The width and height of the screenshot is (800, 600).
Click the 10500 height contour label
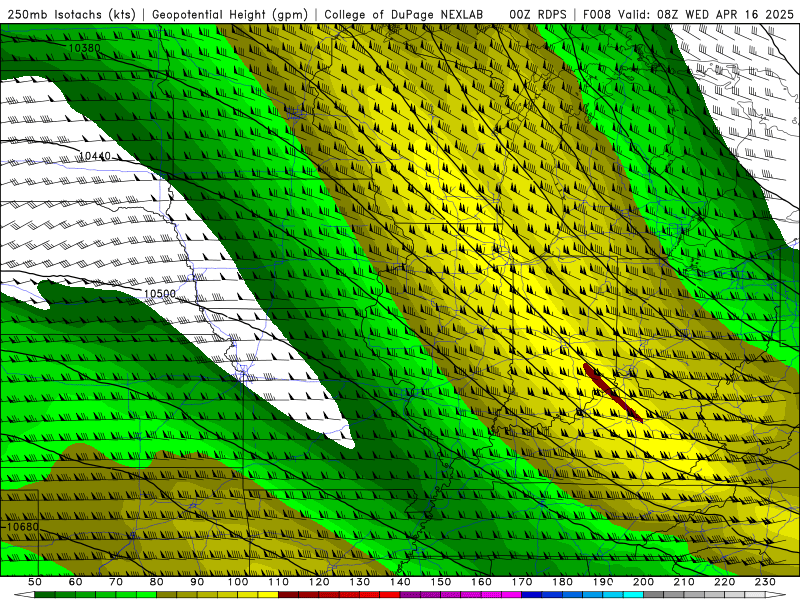coord(160,293)
